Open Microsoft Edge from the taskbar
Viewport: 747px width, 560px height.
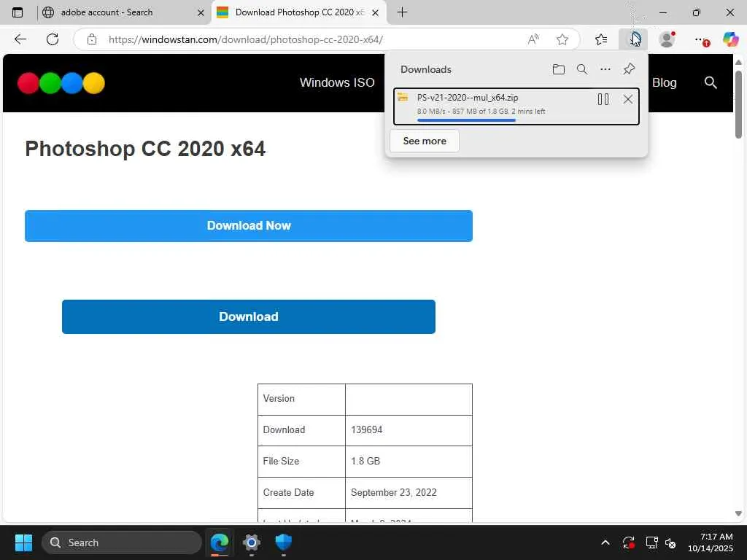(220, 542)
